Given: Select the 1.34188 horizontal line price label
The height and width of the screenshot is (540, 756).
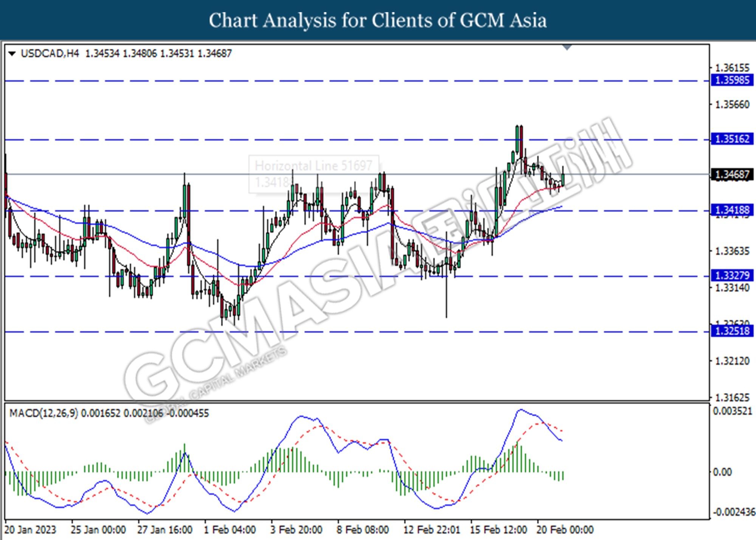Looking at the screenshot, I should pos(732,209).
